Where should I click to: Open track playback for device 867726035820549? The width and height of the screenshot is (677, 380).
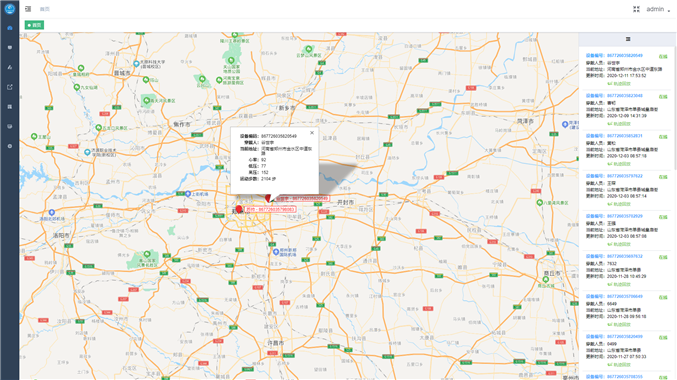tap(619, 84)
